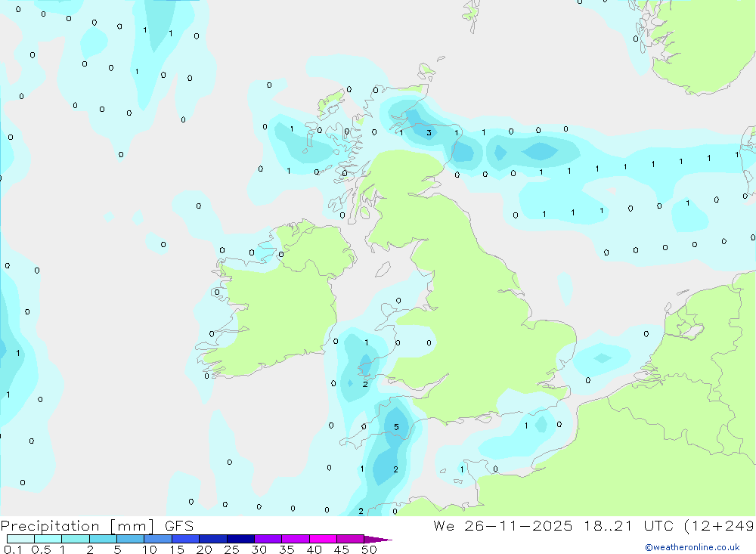
Task: Click the '25' legend scale label
Action: (232, 549)
